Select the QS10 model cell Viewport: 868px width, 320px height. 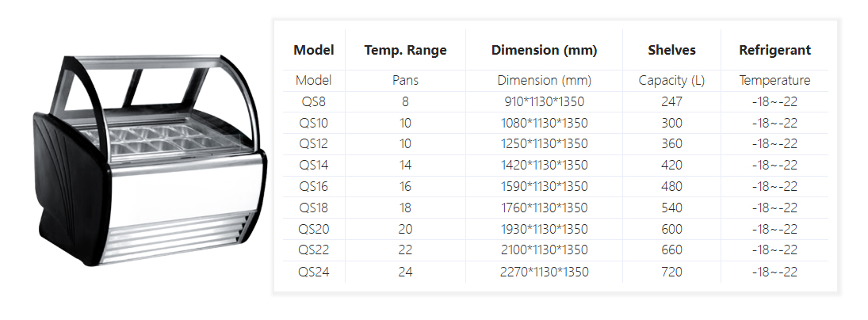pyautogui.click(x=313, y=123)
